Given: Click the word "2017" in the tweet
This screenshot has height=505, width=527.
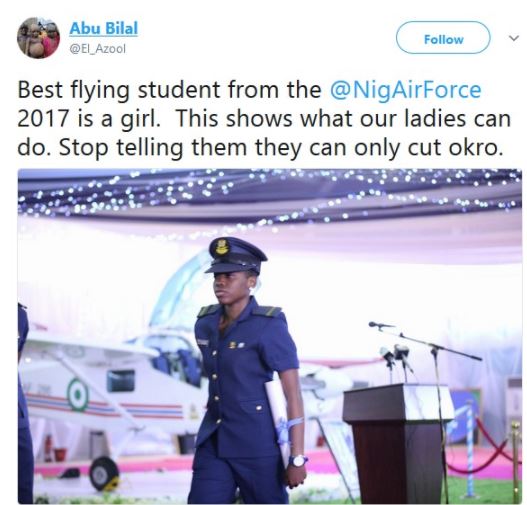Looking at the screenshot, I should coord(43,119).
